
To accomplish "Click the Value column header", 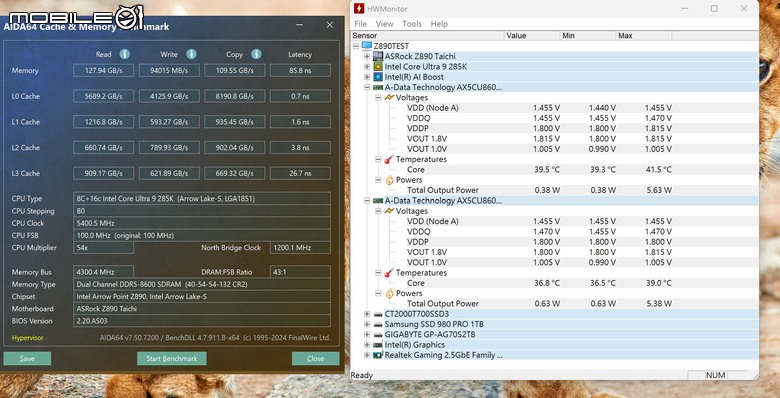I will (x=532, y=36).
